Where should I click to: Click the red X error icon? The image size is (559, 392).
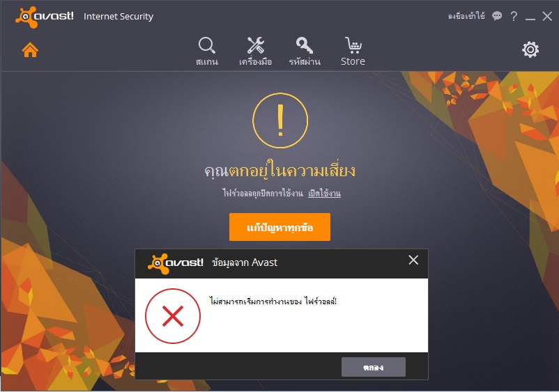click(173, 316)
